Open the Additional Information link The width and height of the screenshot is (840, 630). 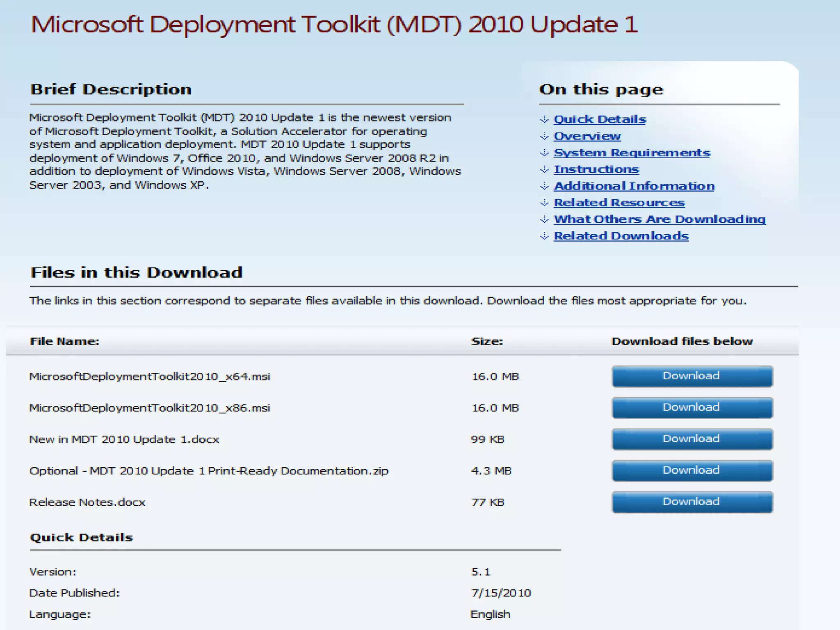634,186
